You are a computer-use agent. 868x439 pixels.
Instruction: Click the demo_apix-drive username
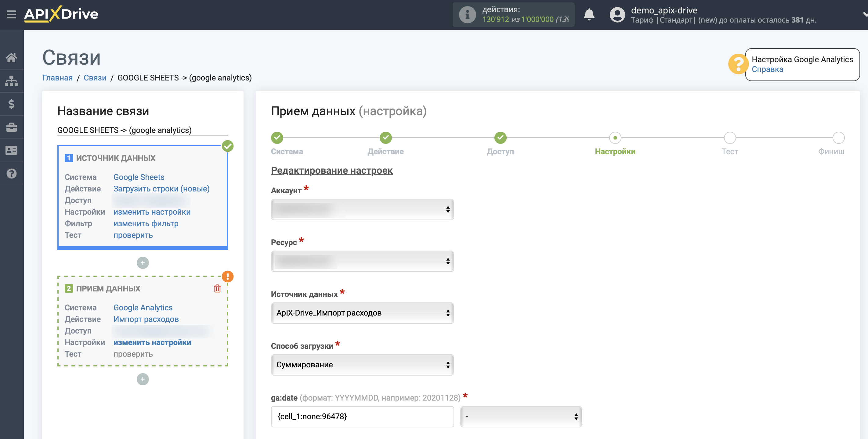pyautogui.click(x=664, y=10)
